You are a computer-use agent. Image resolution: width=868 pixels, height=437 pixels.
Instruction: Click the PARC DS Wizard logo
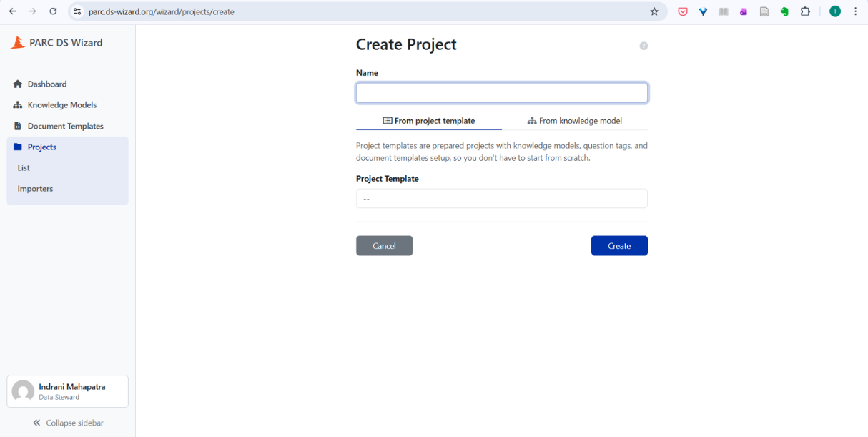point(56,43)
